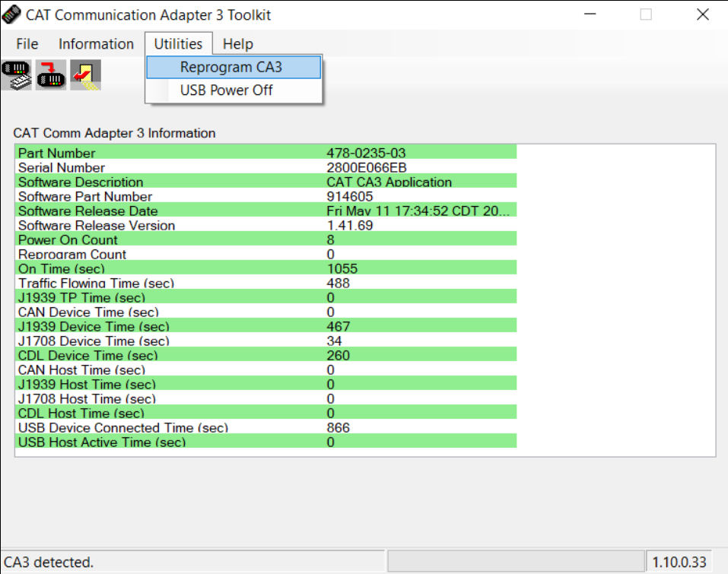Select J1939 Host Time (sec) row
Image resolution: width=728 pixels, height=574 pixels.
(x=266, y=383)
